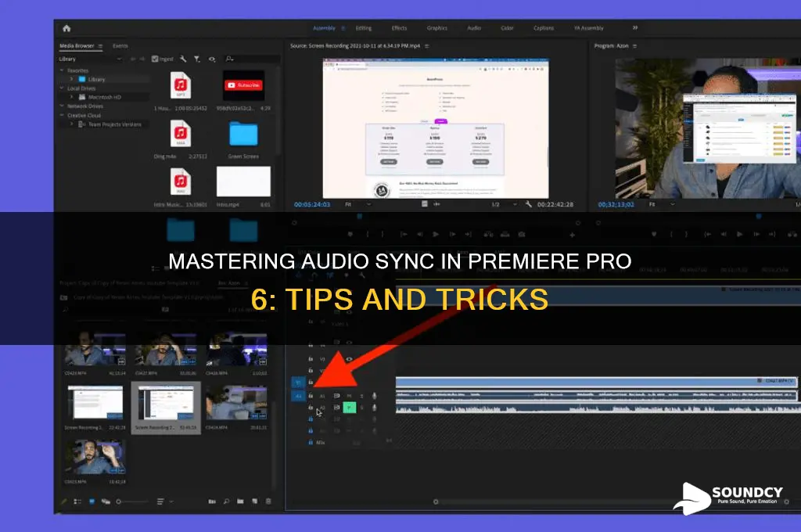Image resolution: width=801 pixels, height=532 pixels.
Task: Switch to the Assembly workspace
Action: coord(325,28)
